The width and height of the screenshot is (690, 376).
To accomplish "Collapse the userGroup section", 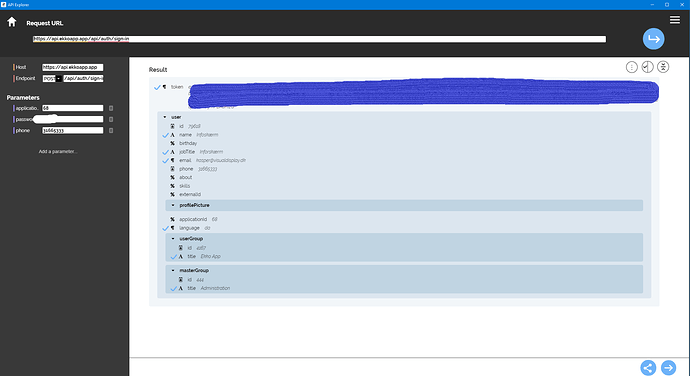I will (173, 239).
